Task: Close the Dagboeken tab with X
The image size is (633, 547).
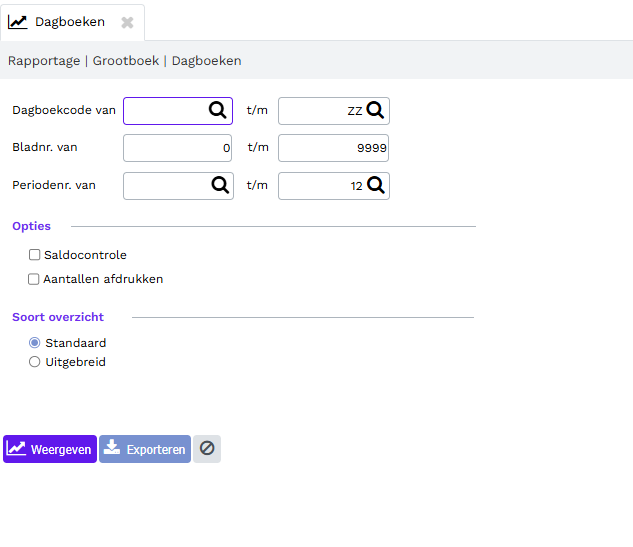Action: point(127,22)
